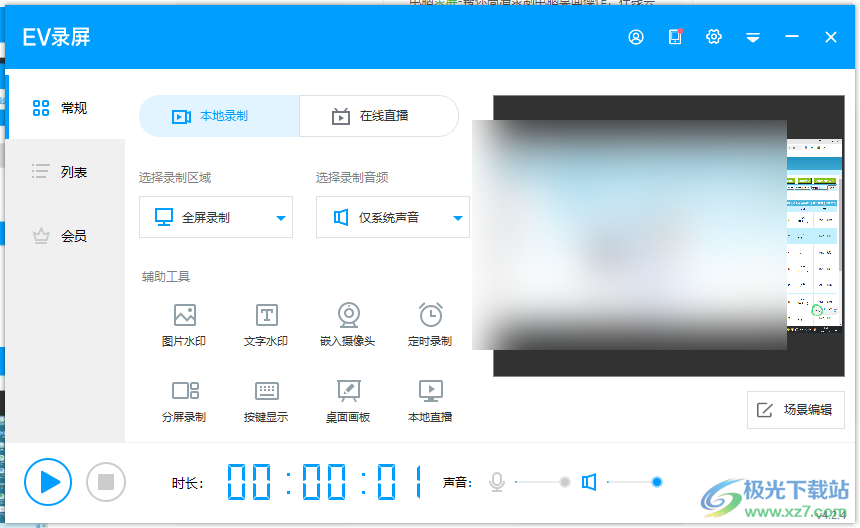Image resolution: width=860 pixels, height=528 pixels.
Task: Select the 文字水印 text watermark tool
Action: click(x=266, y=325)
